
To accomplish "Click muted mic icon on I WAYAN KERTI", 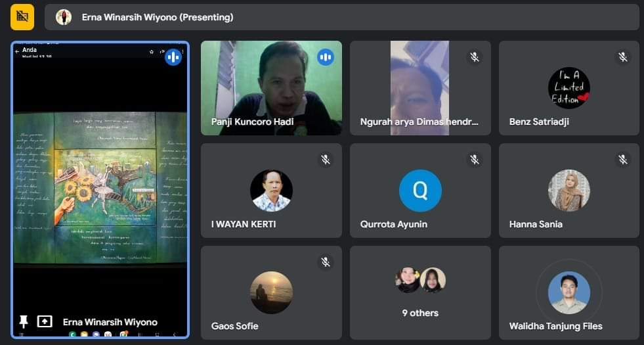I will click(x=325, y=160).
